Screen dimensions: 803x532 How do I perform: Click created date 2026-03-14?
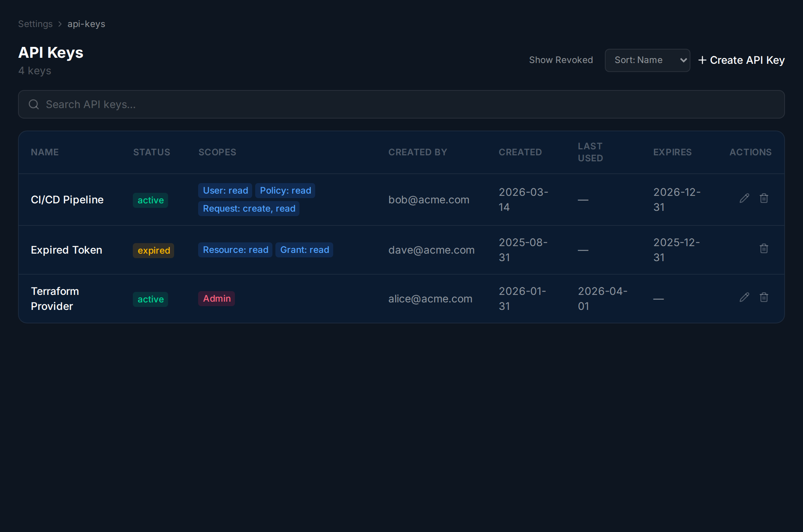click(x=523, y=200)
